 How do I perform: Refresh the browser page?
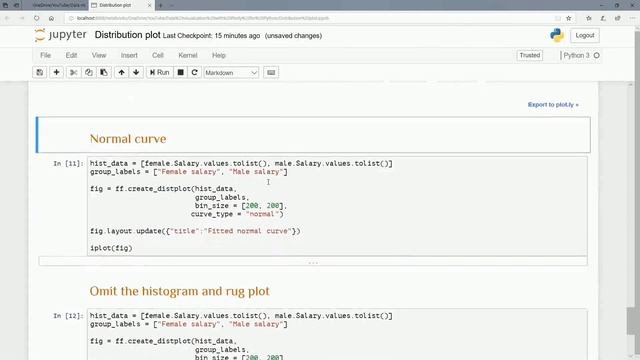click(37, 18)
